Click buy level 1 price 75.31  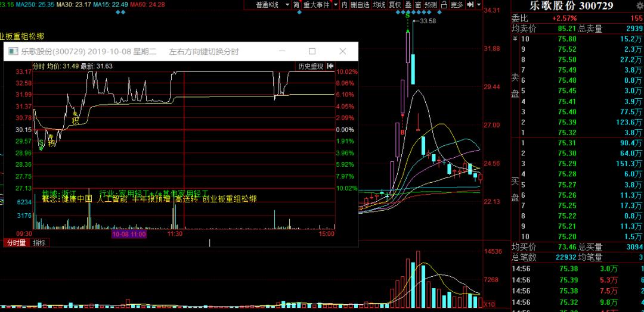[x=566, y=143]
